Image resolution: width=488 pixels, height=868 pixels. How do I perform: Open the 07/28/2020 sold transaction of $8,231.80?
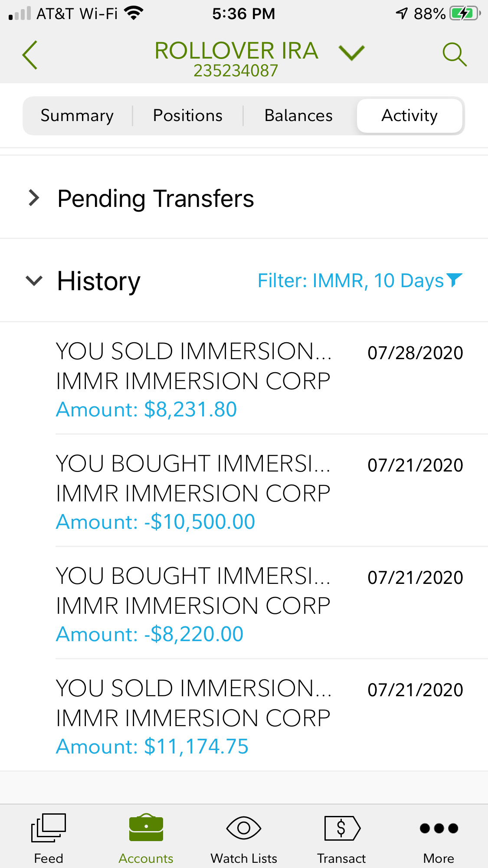(259, 380)
